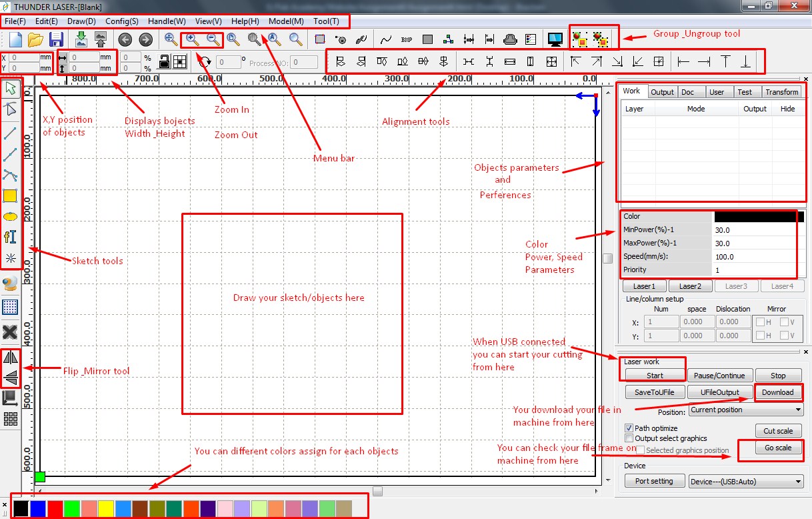
Task: Click the Export icon with up arrow
Action: 100,39
